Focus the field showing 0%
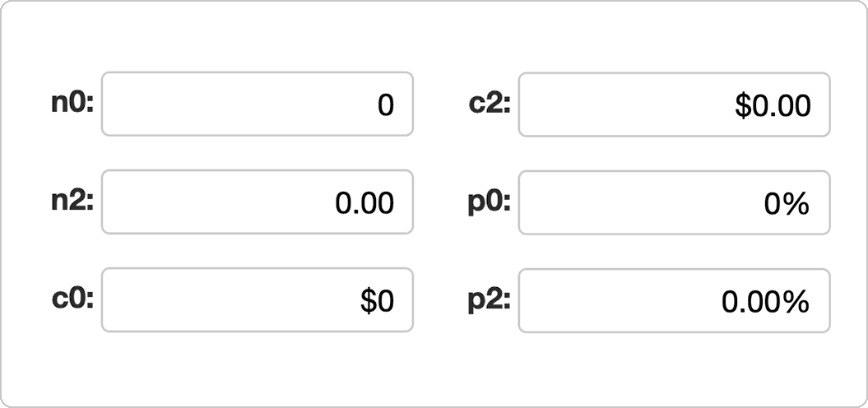The width and height of the screenshot is (868, 408). 674,202
